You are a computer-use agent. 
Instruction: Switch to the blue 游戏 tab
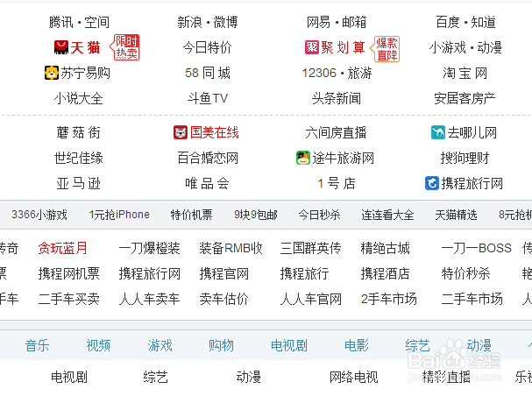point(160,345)
